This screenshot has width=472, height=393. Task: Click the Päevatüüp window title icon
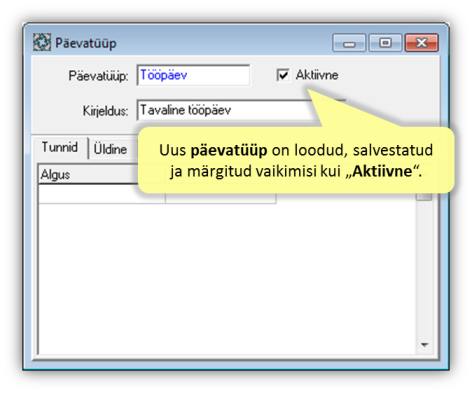(x=42, y=42)
